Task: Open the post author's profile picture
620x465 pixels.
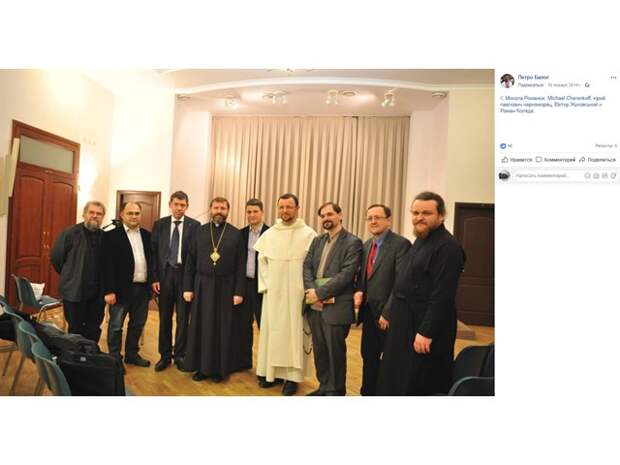Action: pyautogui.click(x=507, y=81)
